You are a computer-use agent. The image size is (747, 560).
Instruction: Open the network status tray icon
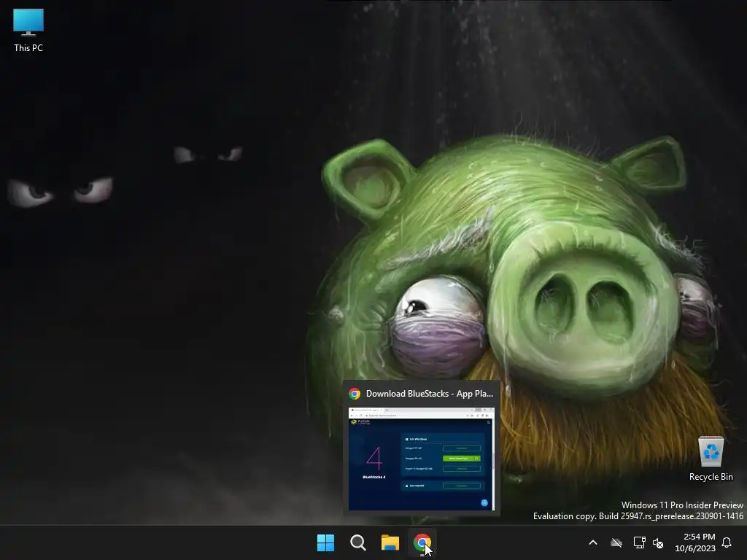tap(639, 542)
